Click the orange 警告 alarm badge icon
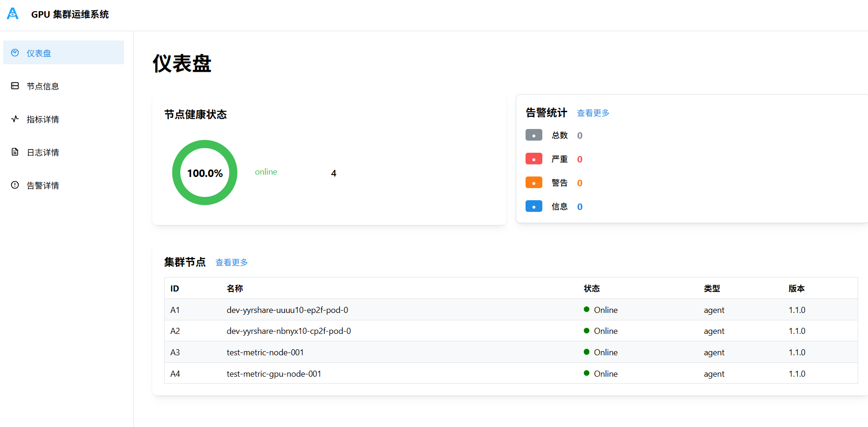Viewport: 868px width, 427px height. tap(534, 183)
